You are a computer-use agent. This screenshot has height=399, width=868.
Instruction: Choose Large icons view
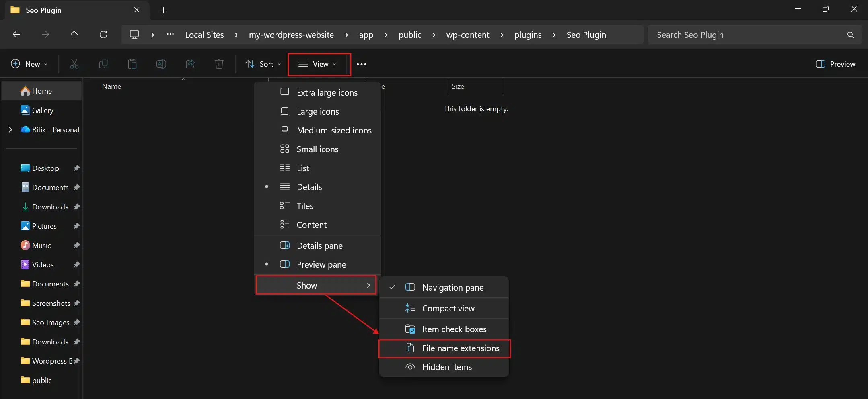(x=317, y=111)
